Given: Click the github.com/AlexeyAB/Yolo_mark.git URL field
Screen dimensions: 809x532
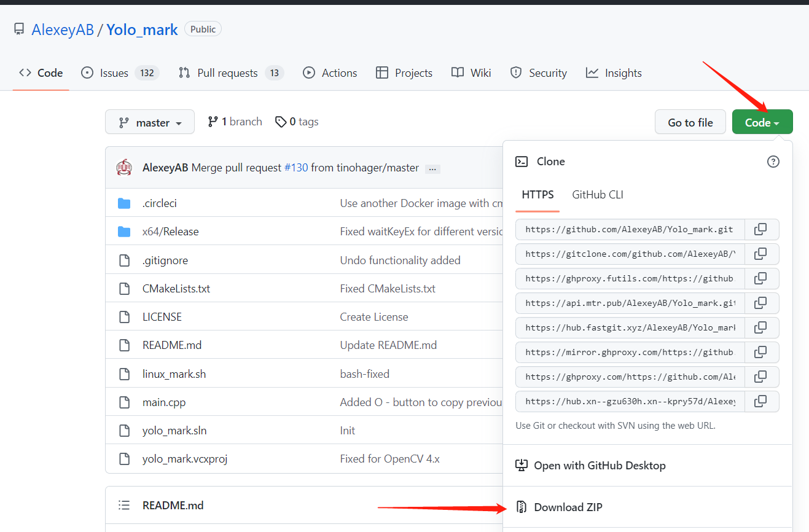Looking at the screenshot, I should click(630, 229).
